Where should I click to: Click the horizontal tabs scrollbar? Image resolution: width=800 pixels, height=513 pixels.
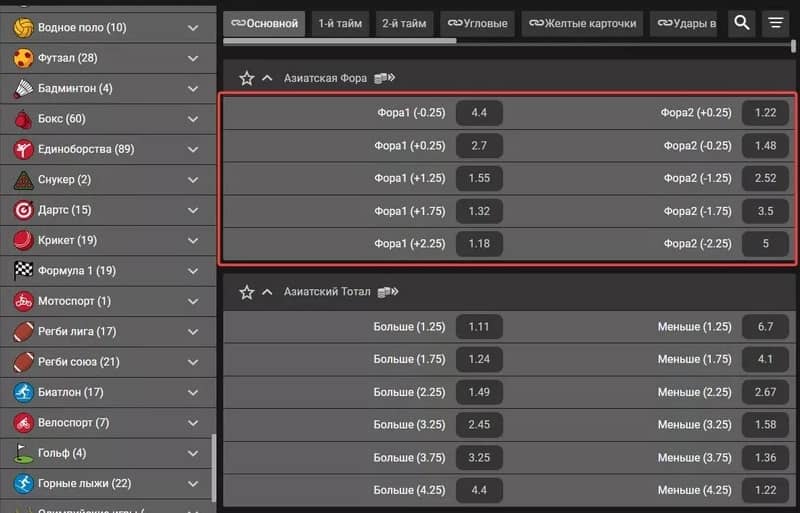pyautogui.click(x=340, y=41)
